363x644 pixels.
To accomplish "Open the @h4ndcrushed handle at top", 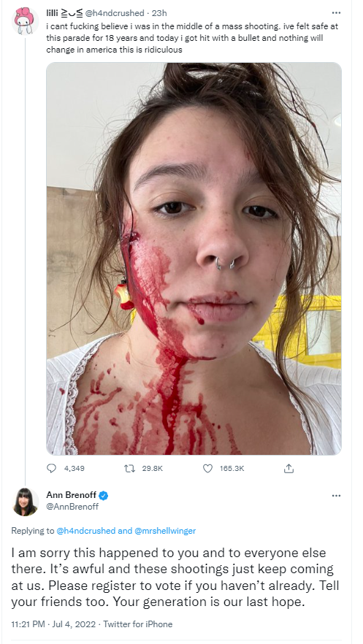I will point(114,13).
